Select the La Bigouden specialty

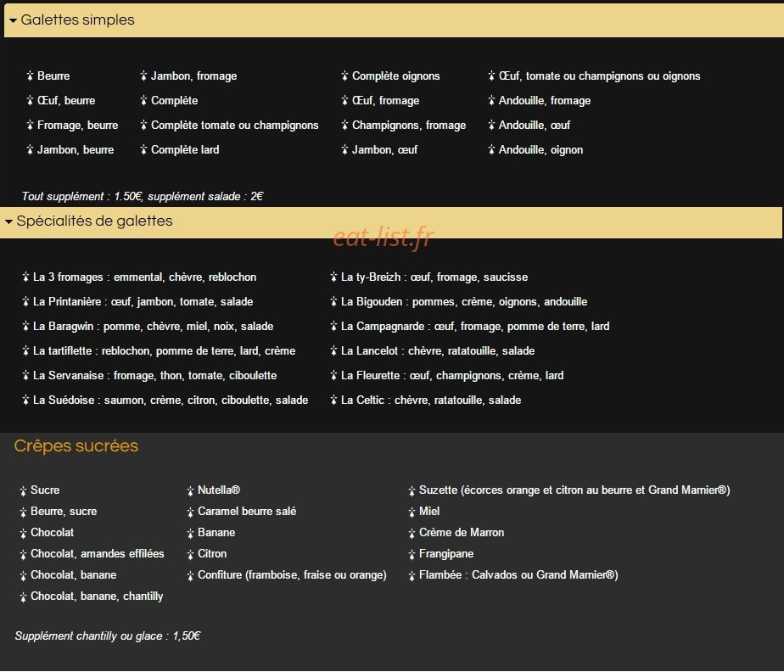464,301
